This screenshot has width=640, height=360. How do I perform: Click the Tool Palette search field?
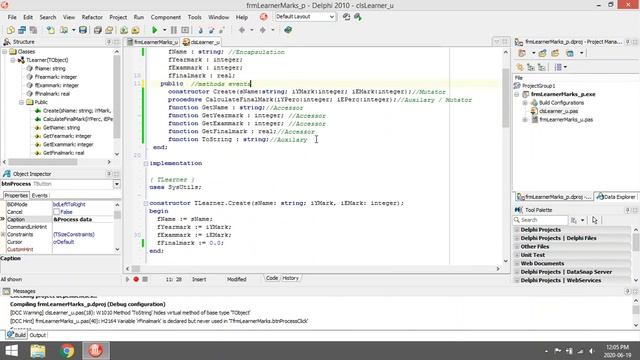tap(540, 220)
